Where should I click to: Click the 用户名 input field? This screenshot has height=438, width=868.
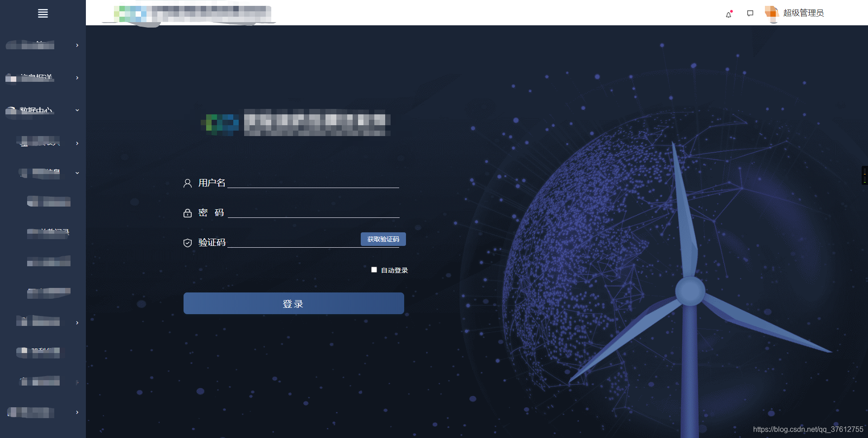[313, 182]
